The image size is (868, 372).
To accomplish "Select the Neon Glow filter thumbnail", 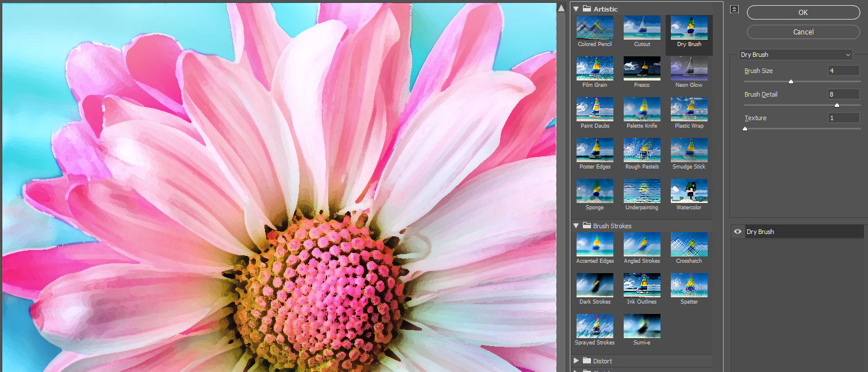I will [689, 68].
